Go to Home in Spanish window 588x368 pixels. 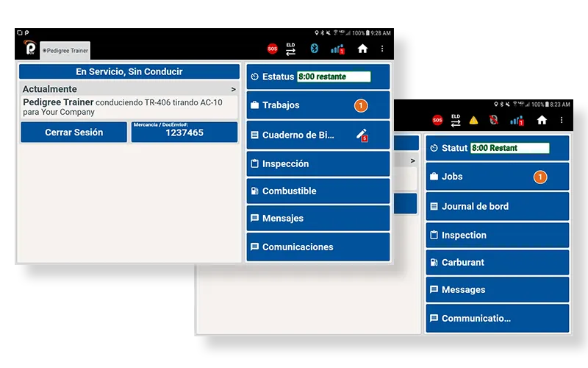click(x=362, y=49)
